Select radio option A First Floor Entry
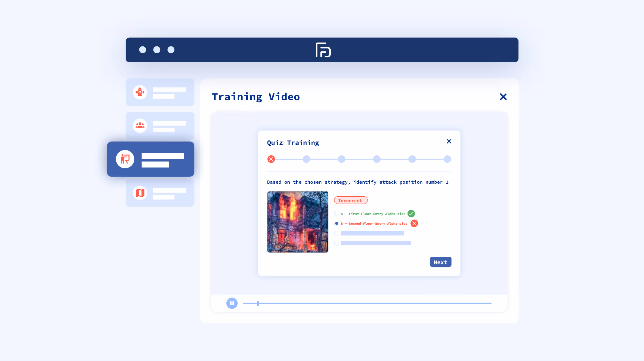Screen dimensions: 644x361 click(336, 214)
